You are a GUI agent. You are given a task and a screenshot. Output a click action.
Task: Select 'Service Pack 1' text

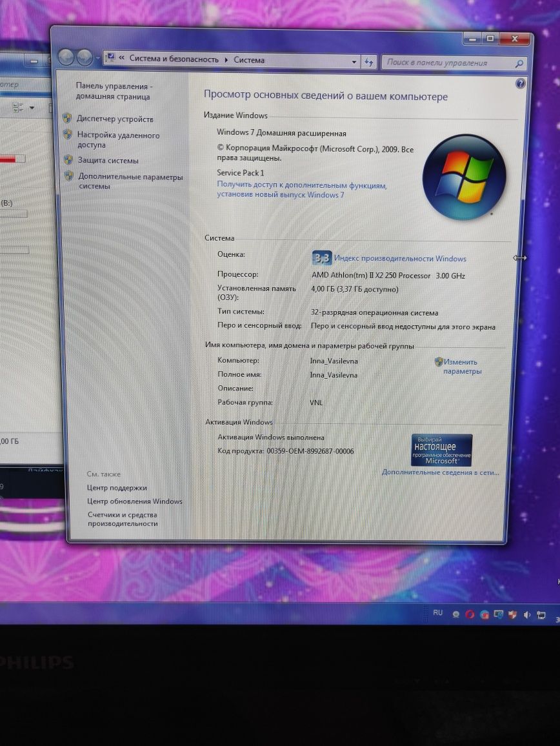240,173
